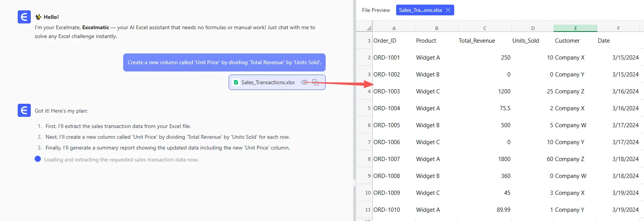This screenshot has height=221, width=644.
Task: Select the Sales_Tra...ons.xlsx file tab
Action: (420, 10)
